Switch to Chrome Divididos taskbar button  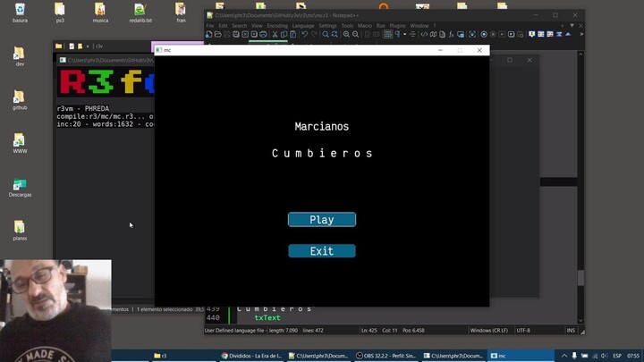[x=251, y=356]
